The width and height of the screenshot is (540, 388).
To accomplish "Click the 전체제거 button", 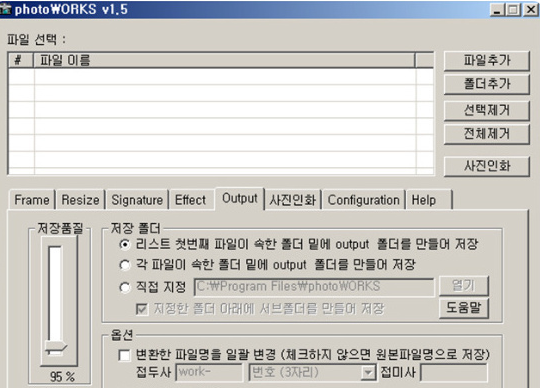I will tap(486, 134).
